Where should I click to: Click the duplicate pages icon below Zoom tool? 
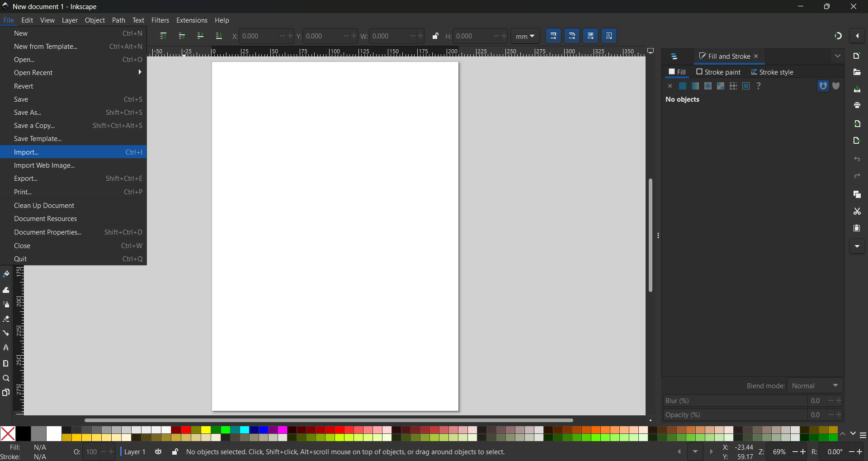click(x=6, y=393)
